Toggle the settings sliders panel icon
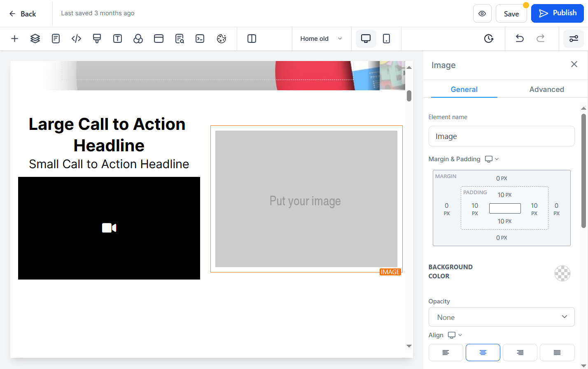Viewport: 588px width, 369px height. (574, 39)
